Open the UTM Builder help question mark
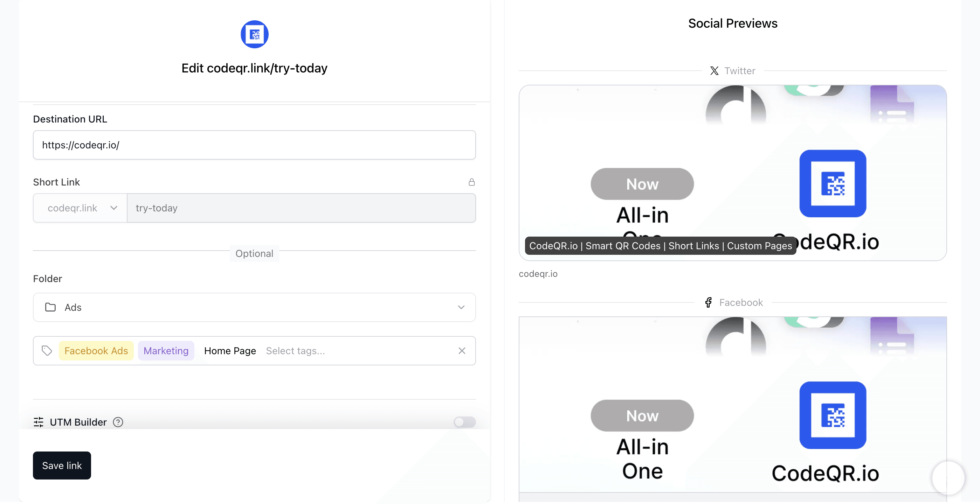The height and width of the screenshot is (504, 980). coord(118,422)
